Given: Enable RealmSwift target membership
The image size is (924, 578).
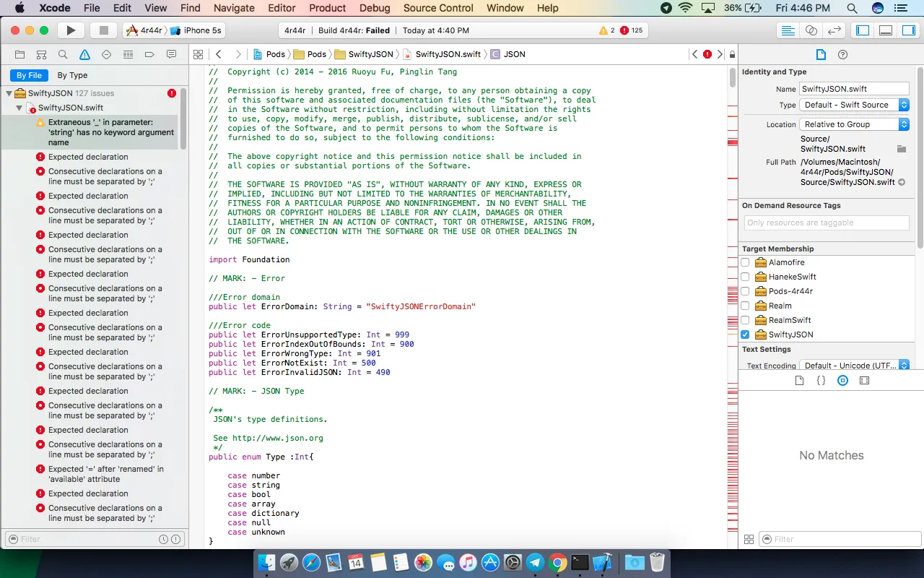Looking at the screenshot, I should (x=745, y=320).
